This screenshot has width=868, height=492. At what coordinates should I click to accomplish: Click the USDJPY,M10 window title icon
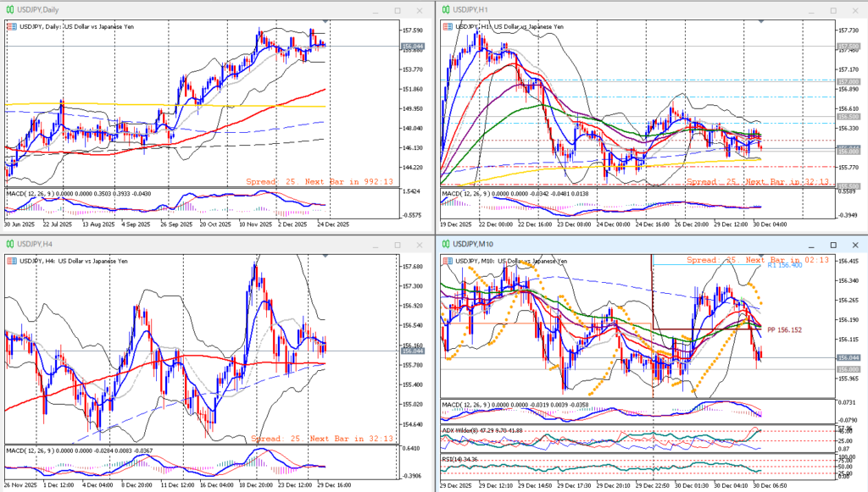[445, 245]
